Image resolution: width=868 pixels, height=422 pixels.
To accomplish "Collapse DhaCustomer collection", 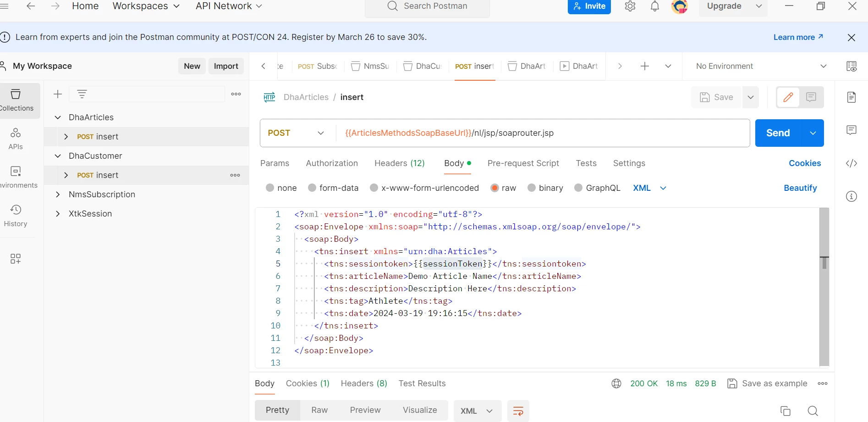I will [x=58, y=156].
